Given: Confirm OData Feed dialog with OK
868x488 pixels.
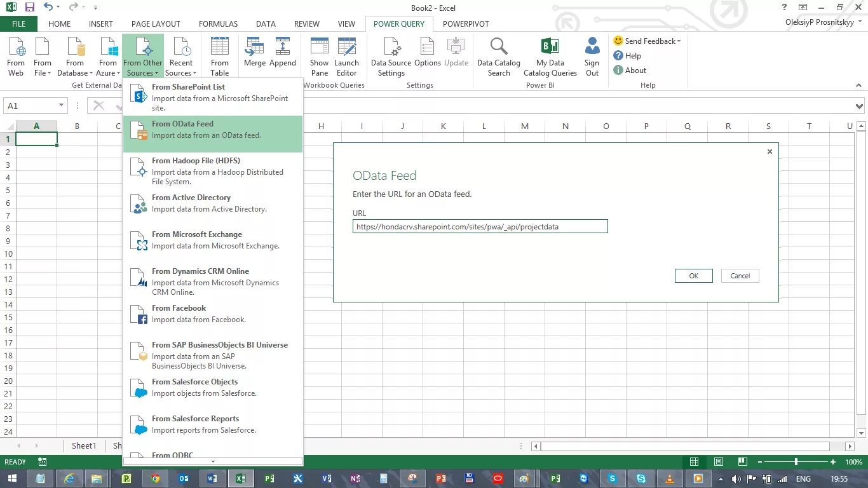Looking at the screenshot, I should click(x=694, y=276).
